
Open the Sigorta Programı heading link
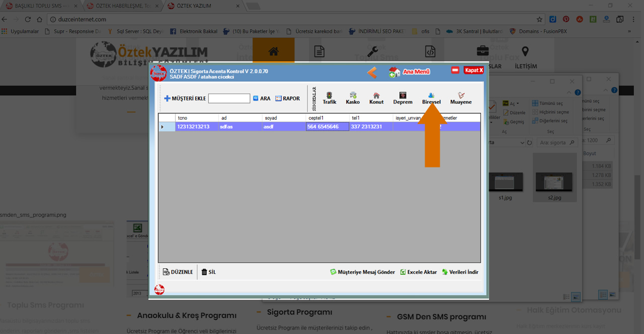pos(299,312)
